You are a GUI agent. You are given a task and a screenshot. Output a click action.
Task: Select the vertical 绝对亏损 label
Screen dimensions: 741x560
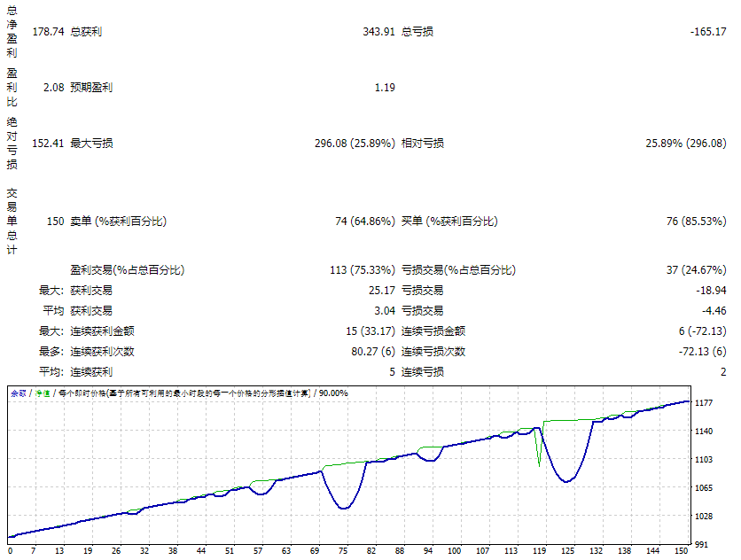point(12,144)
